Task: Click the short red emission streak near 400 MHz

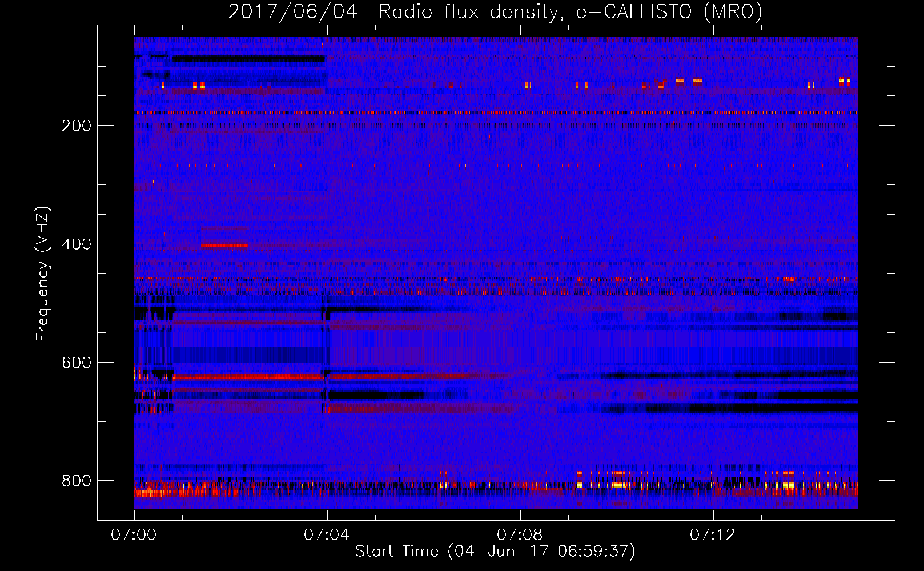Action: tap(224, 246)
